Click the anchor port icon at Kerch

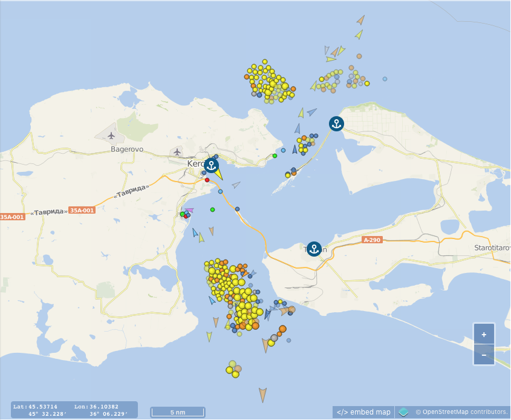pyautogui.click(x=210, y=164)
